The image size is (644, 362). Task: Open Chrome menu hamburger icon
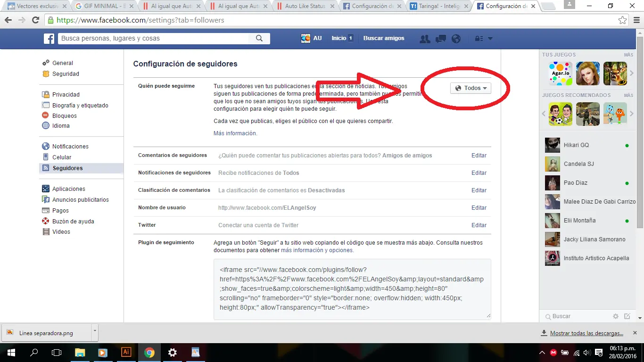[636, 20]
